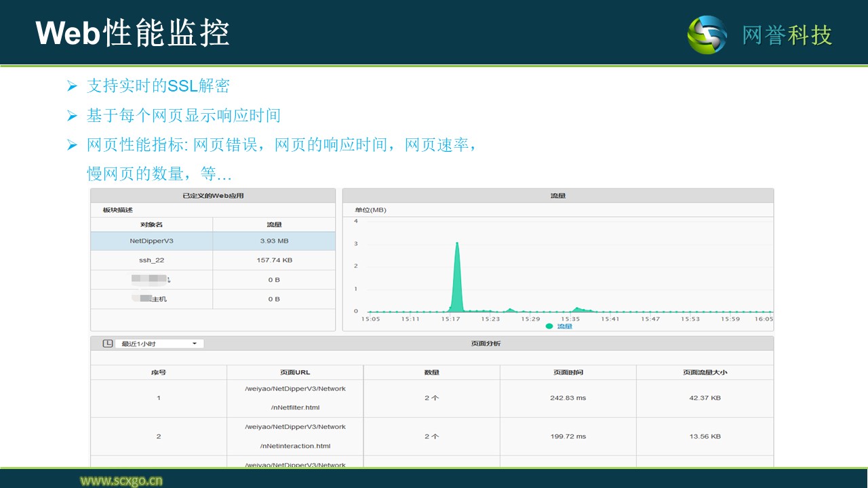Sort by the 页面时间 column header
Viewport: 868px width, 488px height.
tap(568, 372)
